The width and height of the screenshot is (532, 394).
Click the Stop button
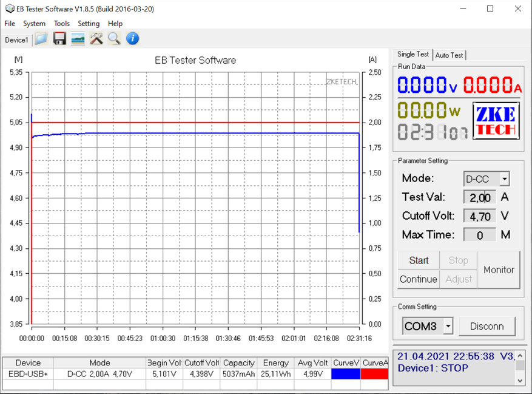pos(459,260)
